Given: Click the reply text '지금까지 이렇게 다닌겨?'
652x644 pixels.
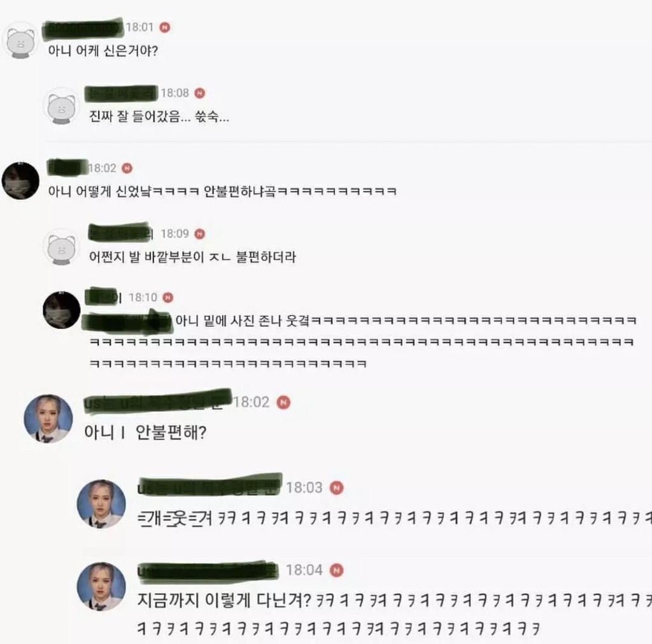Looking at the screenshot, I should pyautogui.click(x=224, y=600).
